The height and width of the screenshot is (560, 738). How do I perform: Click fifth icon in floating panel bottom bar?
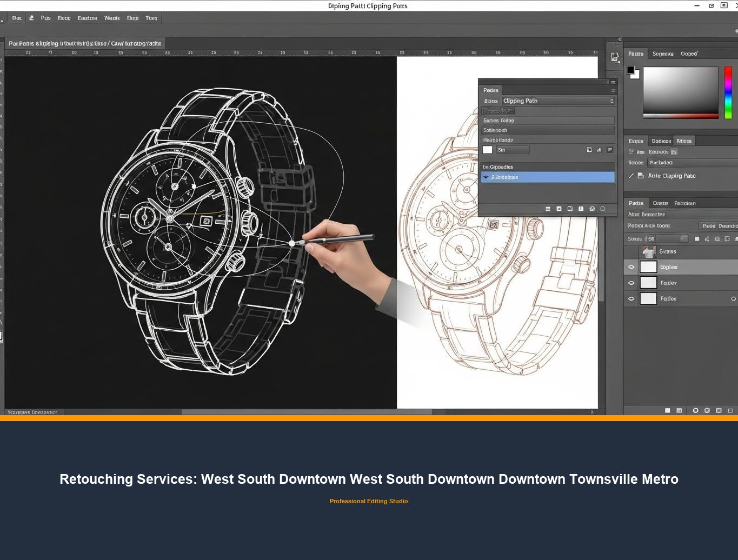coord(592,209)
